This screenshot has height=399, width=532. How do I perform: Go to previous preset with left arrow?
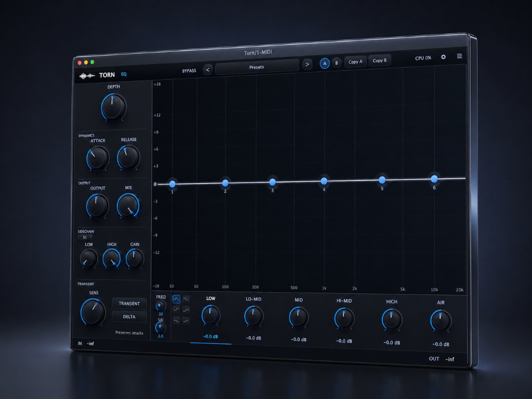click(207, 70)
